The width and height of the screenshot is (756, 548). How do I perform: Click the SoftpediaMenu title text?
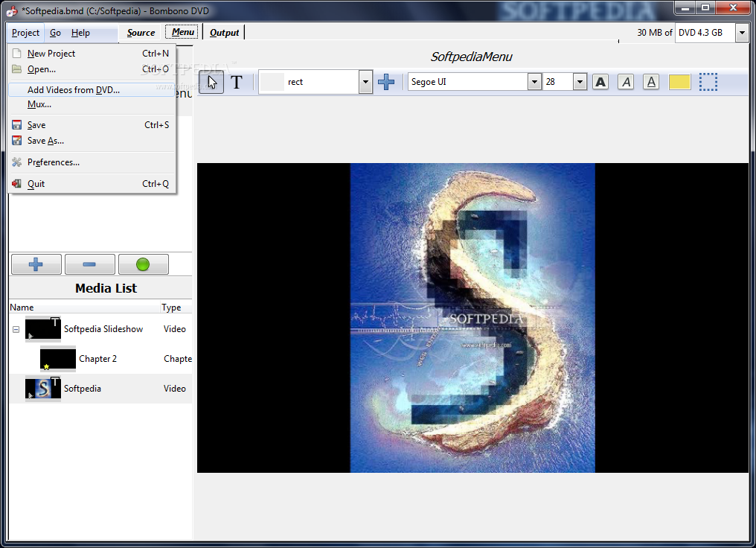pyautogui.click(x=471, y=57)
